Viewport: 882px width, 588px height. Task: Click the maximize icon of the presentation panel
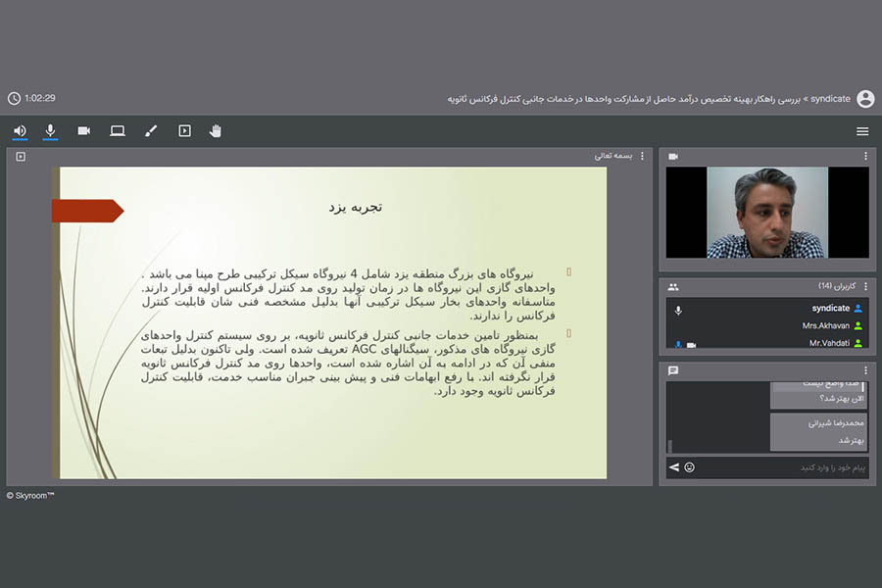(x=21, y=157)
